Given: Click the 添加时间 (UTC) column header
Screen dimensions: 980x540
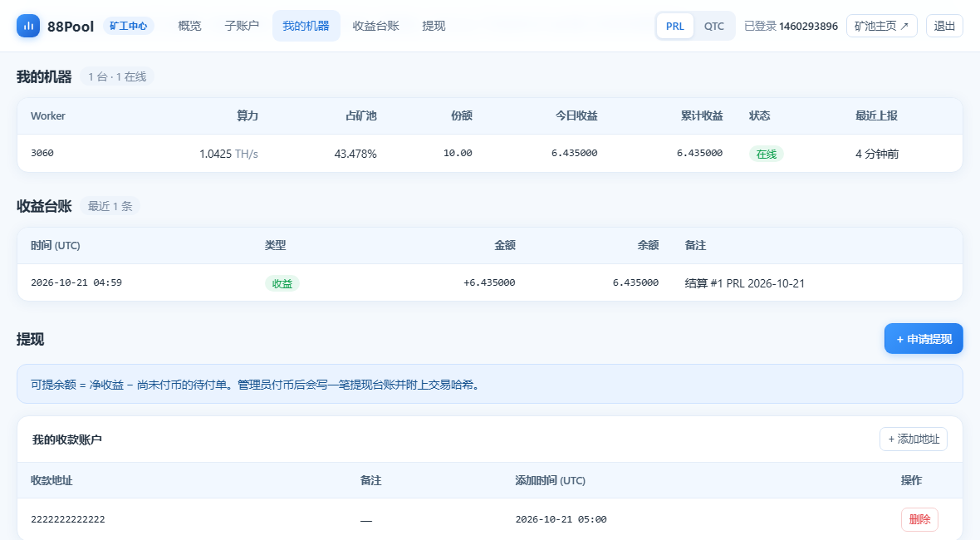Looking at the screenshot, I should pyautogui.click(x=550, y=480).
